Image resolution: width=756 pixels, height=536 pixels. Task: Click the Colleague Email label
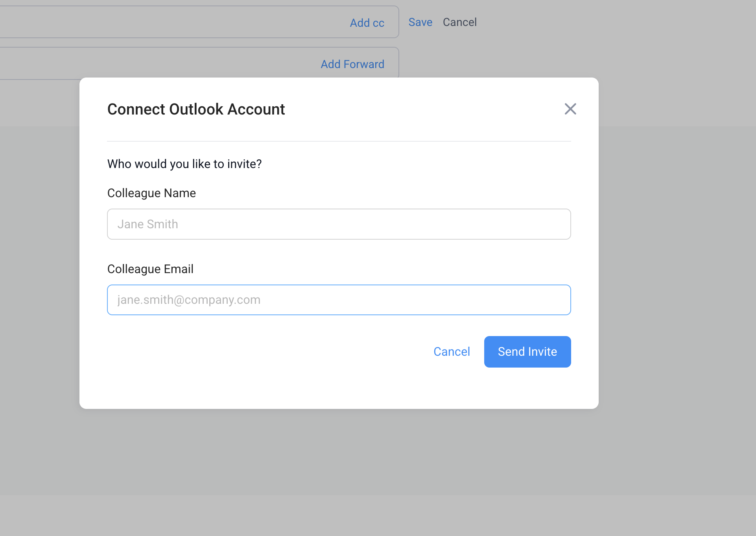pos(150,269)
